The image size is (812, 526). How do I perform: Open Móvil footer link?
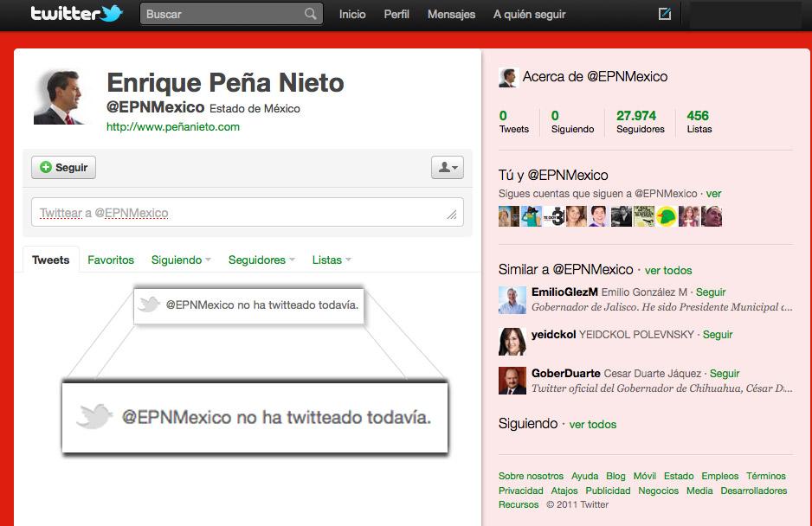[x=645, y=476]
